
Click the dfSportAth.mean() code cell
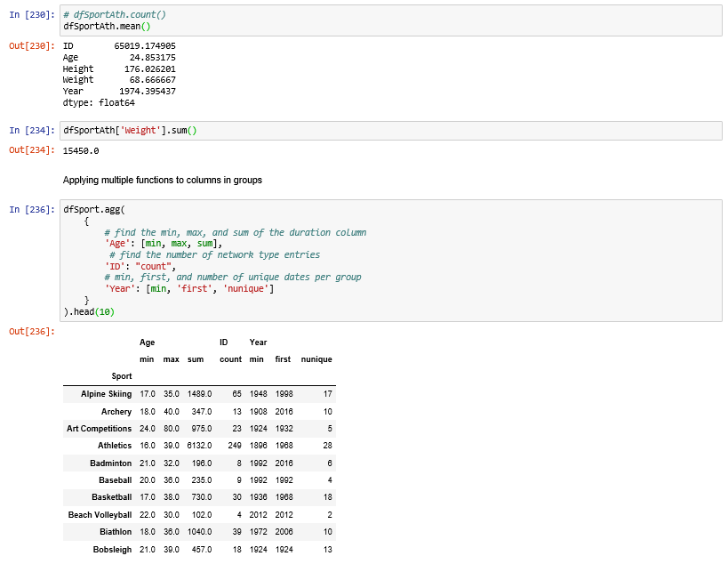click(391, 21)
